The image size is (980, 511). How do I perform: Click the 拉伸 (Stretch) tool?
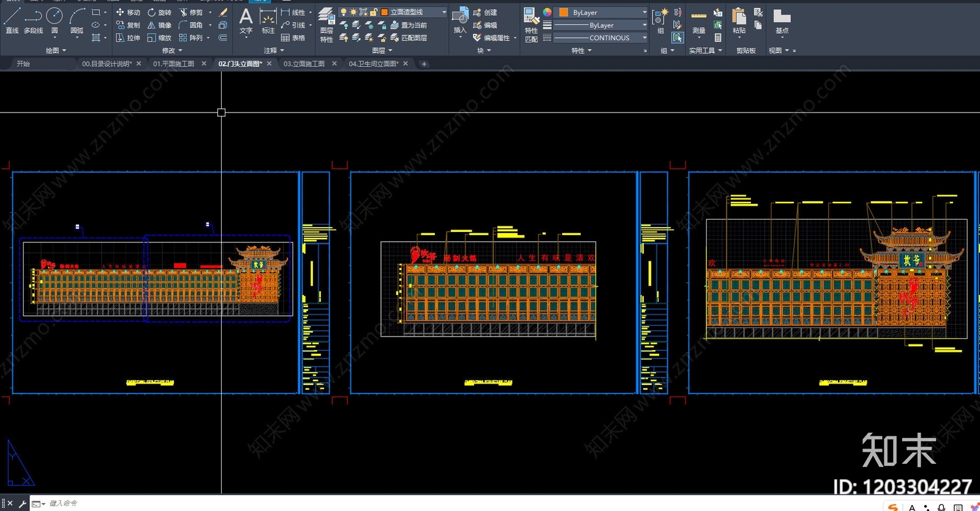coord(128,38)
